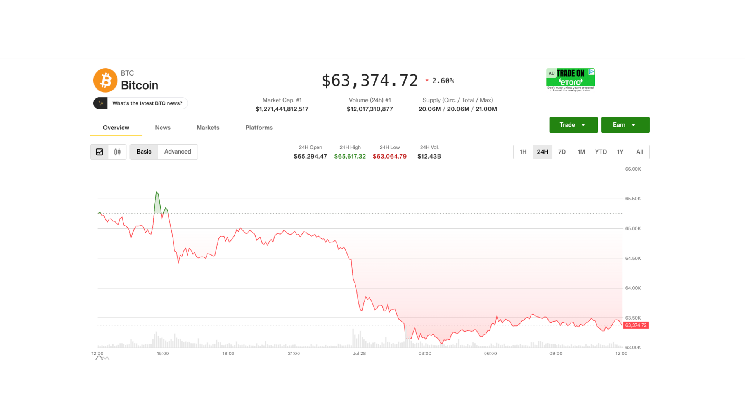
Task: Open the Trade on eToro advertisement
Action: [570, 79]
